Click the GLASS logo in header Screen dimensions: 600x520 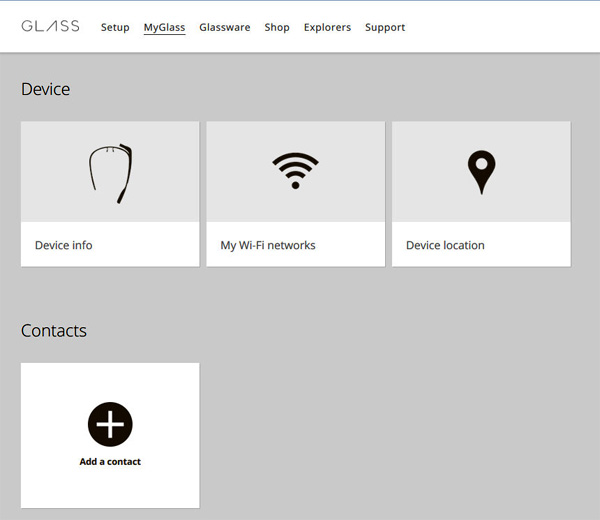tap(50, 26)
